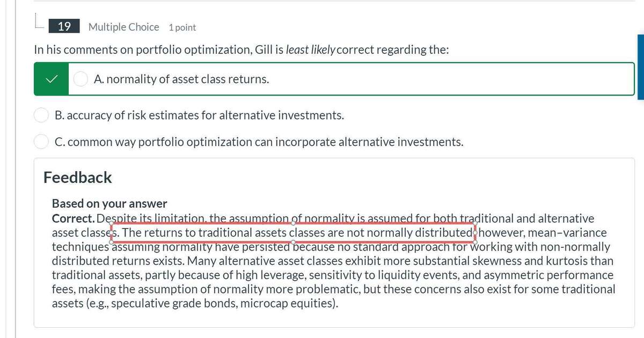Click the red-boxed sentence about traditional assets
Screen dimensions: 644x338
coord(296,233)
